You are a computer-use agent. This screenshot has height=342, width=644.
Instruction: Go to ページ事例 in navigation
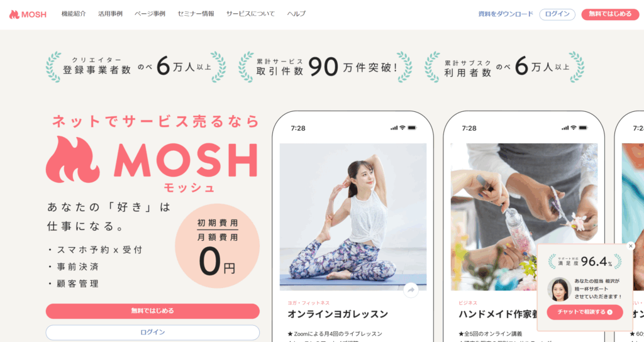pos(150,14)
